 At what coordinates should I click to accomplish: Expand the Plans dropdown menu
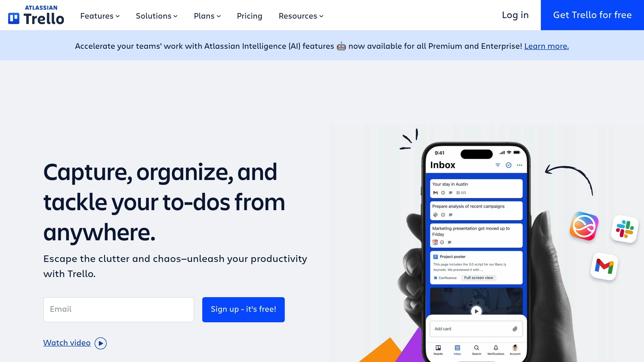click(x=207, y=16)
